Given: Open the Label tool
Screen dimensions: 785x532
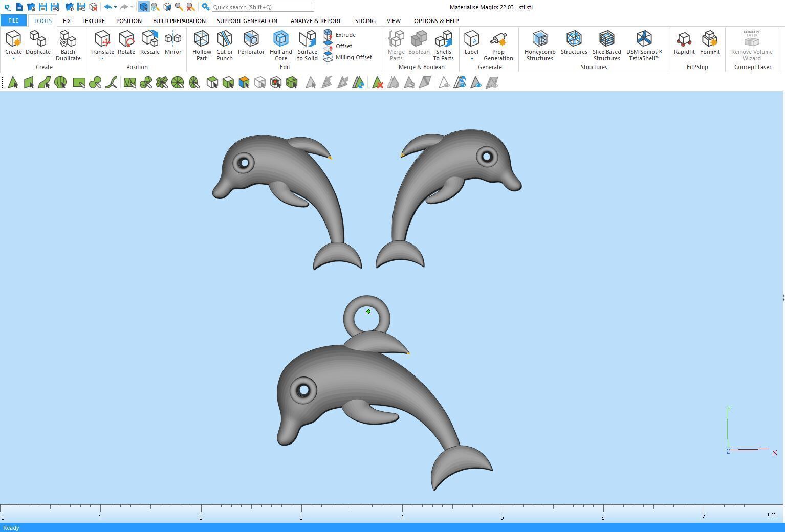Looking at the screenshot, I should (471, 42).
